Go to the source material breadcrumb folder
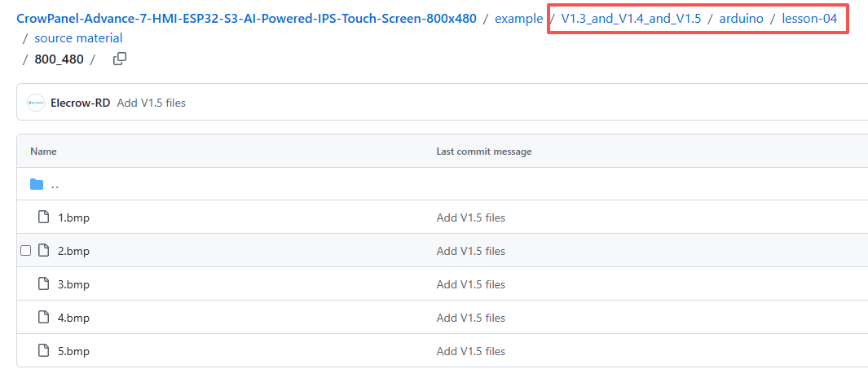 click(78, 38)
